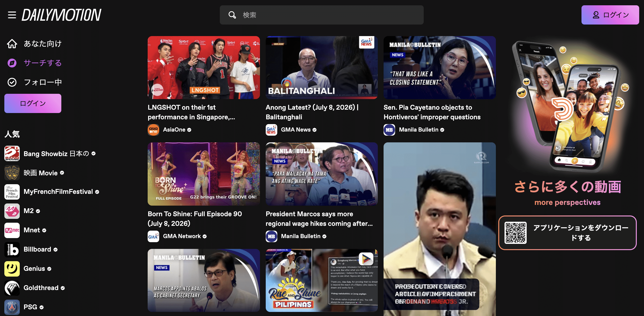Click the app download QR code

(x=516, y=233)
